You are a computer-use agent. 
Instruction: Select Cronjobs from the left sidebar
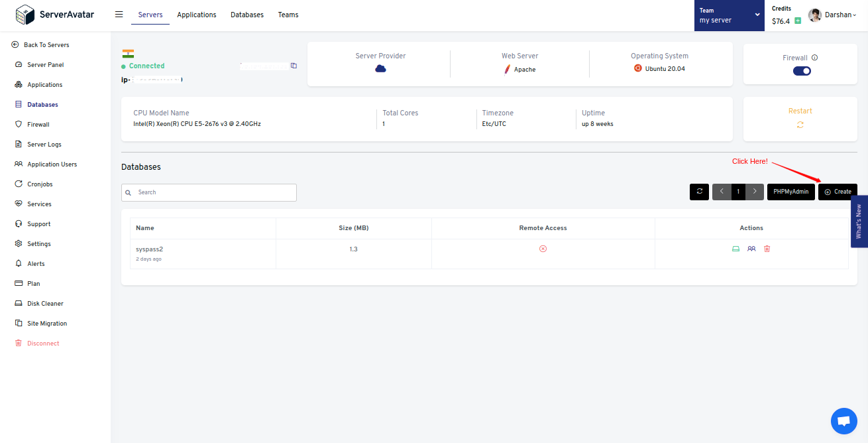coord(40,184)
